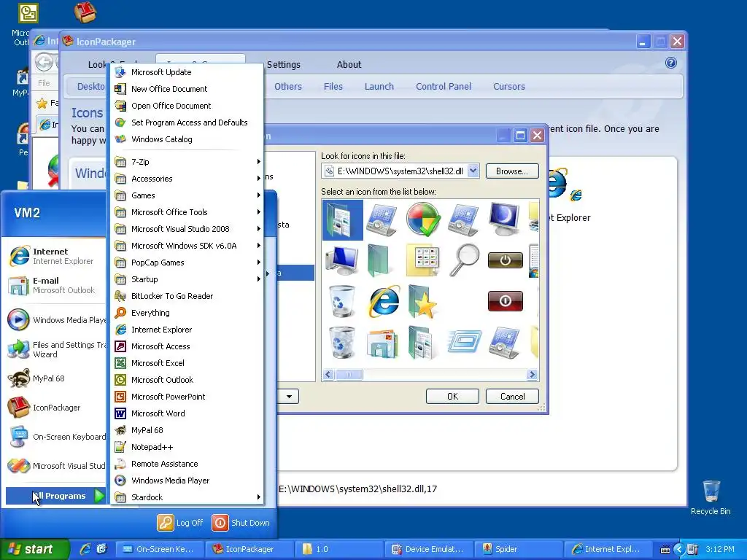The width and height of the screenshot is (747, 560).
Task: Pick the Windows security shield icon
Action: point(423,219)
